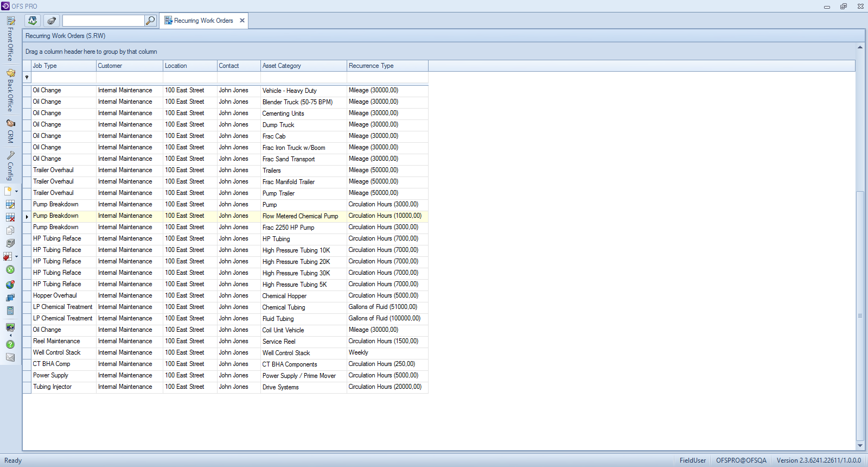Select the High Pressure Tubing 10K cell
This screenshot has width=868, height=467.
304,250
